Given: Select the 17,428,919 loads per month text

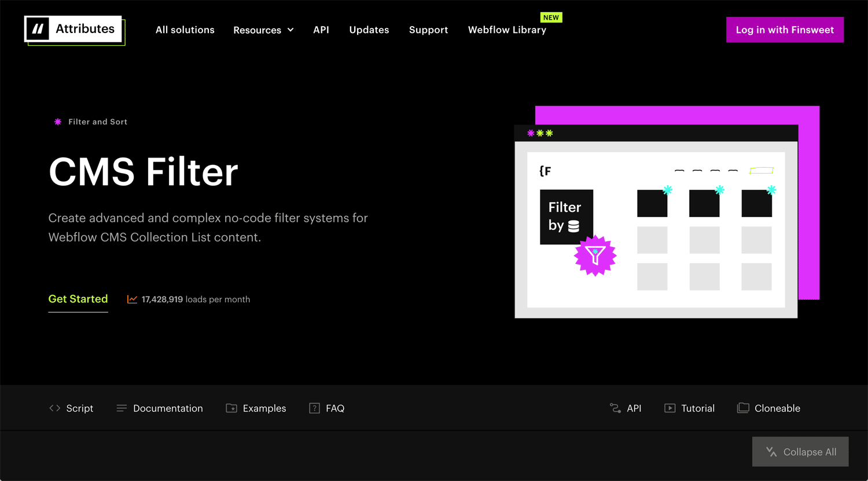Looking at the screenshot, I should tap(196, 299).
